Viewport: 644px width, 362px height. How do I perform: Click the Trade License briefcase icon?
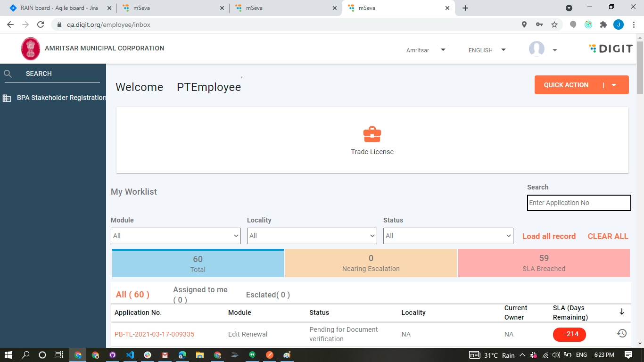[372, 134]
